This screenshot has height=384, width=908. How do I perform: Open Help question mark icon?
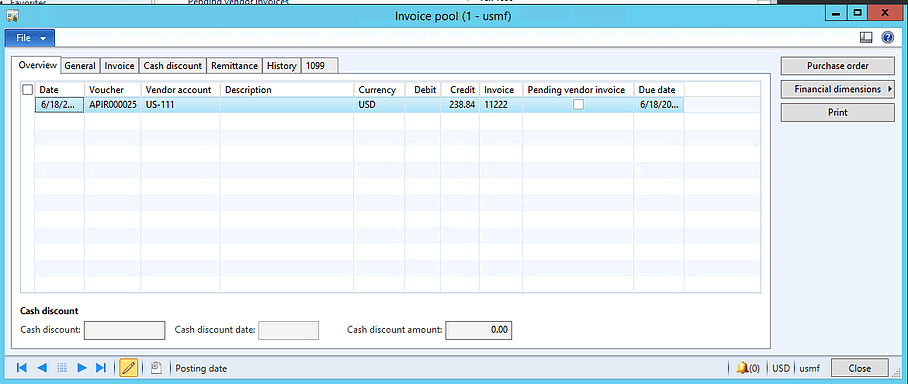[887, 38]
